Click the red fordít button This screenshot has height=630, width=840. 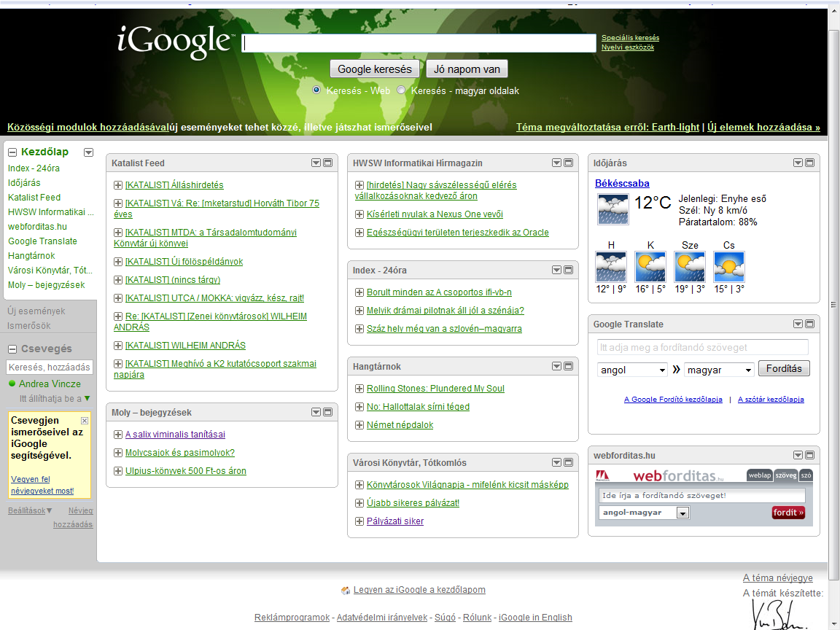(788, 513)
